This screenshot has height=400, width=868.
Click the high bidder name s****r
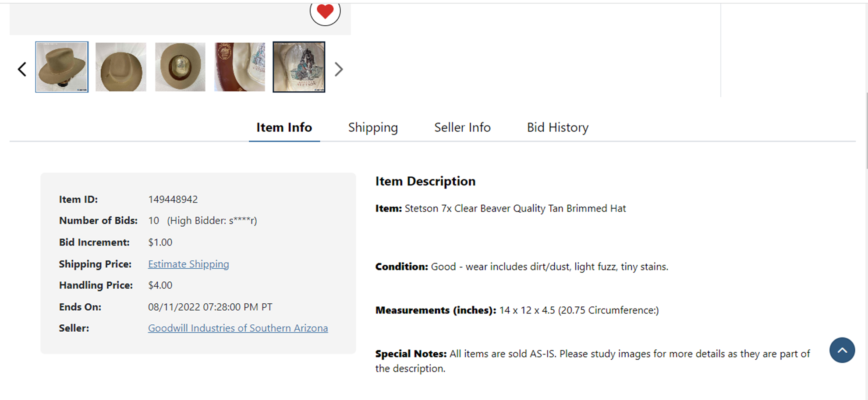[241, 221]
